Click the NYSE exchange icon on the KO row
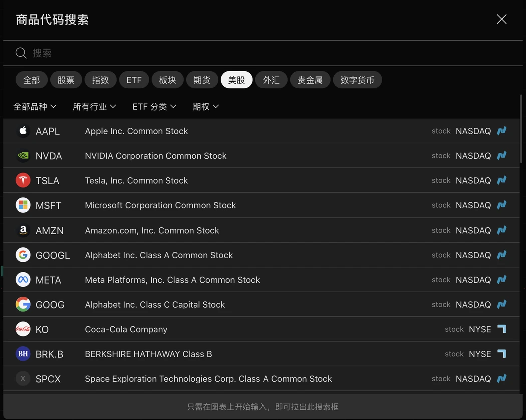 tap(502, 329)
